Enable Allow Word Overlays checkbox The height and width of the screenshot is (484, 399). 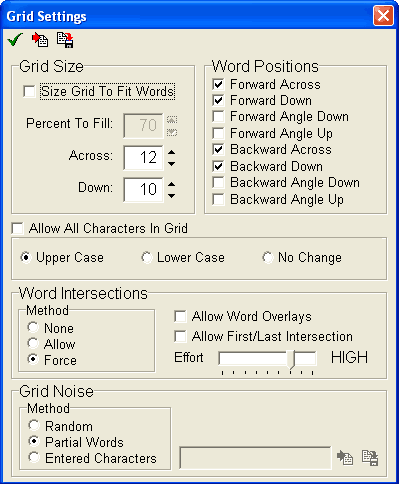point(180,316)
